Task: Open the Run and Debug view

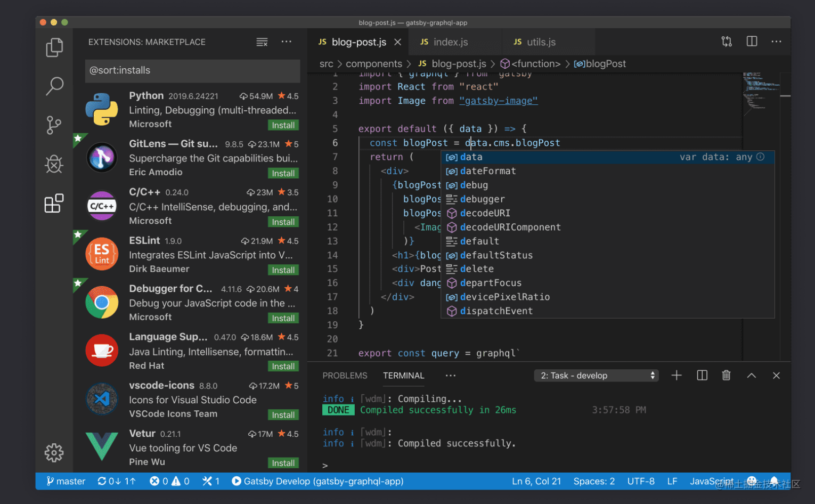Action: pyautogui.click(x=54, y=164)
